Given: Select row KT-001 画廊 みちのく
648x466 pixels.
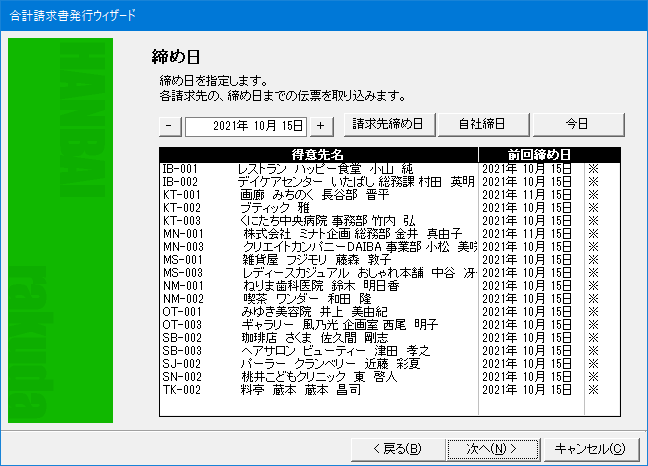Looking at the screenshot, I should [x=390, y=195].
